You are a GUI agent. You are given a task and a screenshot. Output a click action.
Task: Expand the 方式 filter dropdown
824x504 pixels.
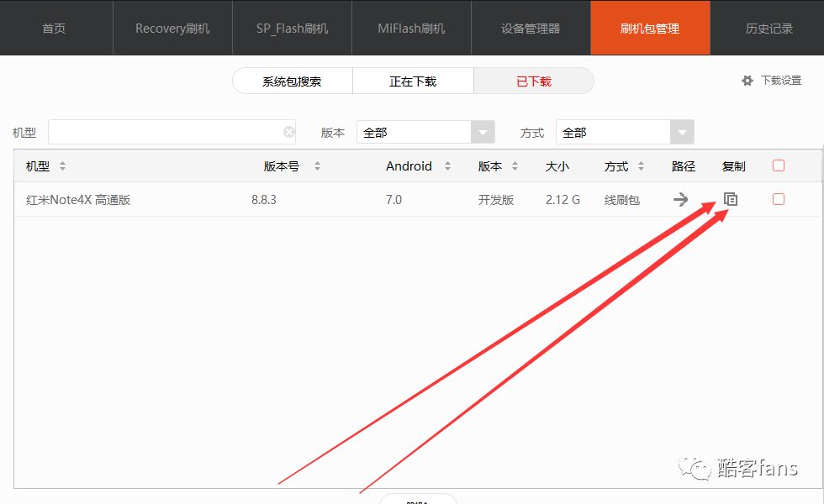click(682, 133)
